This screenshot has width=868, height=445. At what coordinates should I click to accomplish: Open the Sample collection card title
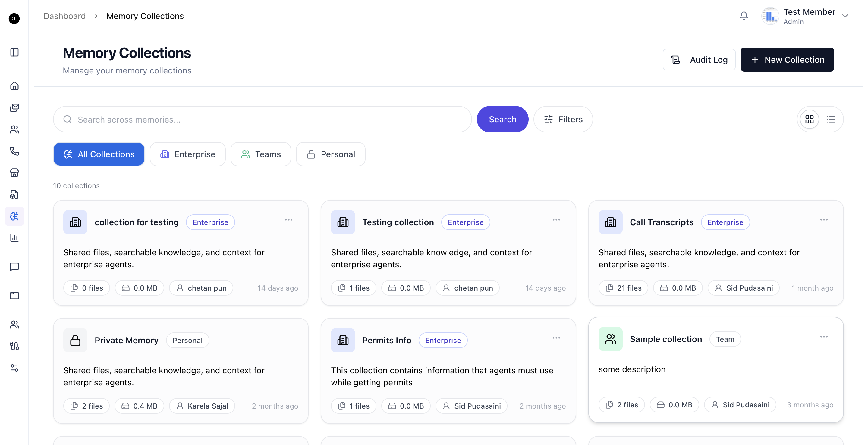pyautogui.click(x=666, y=339)
